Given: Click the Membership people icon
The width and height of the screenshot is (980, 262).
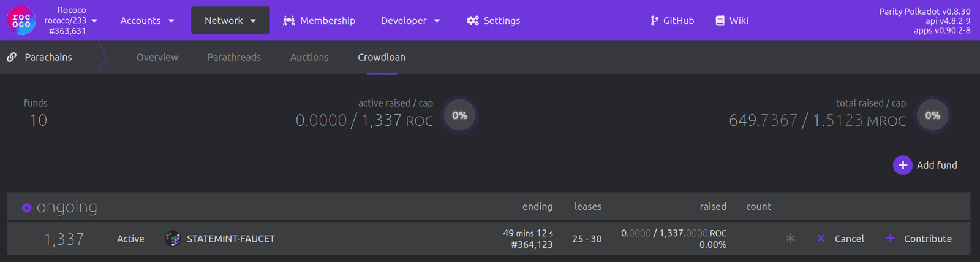Looking at the screenshot, I should point(289,21).
